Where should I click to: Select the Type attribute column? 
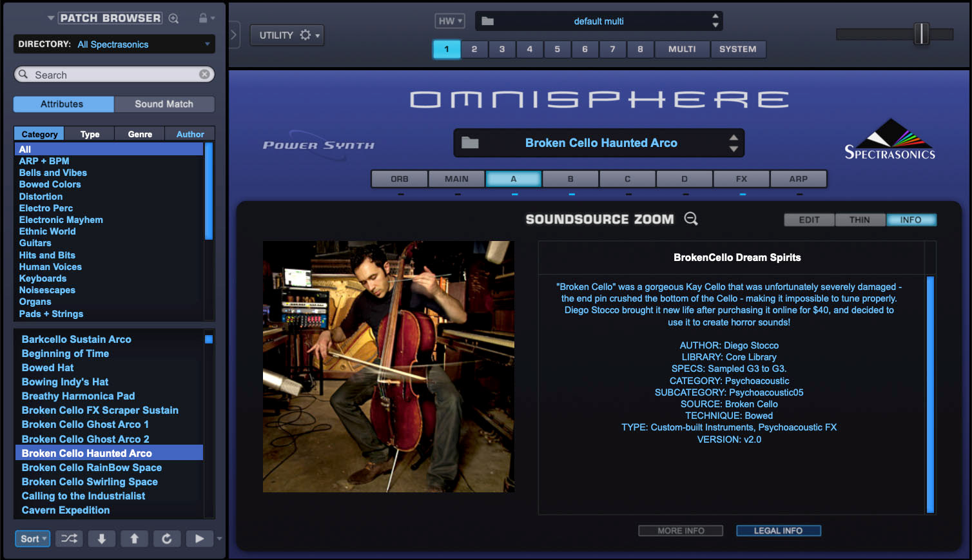pyautogui.click(x=90, y=134)
